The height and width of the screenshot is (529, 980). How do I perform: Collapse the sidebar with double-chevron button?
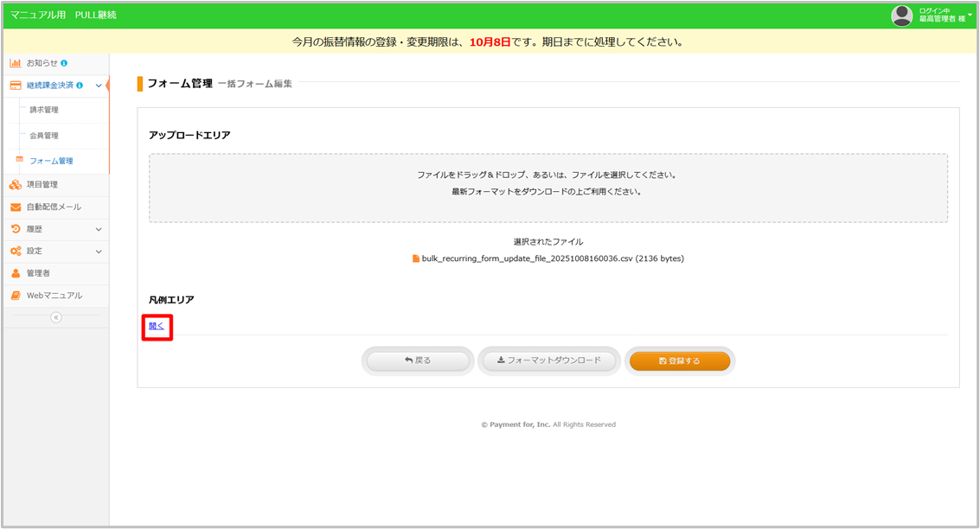(x=56, y=317)
